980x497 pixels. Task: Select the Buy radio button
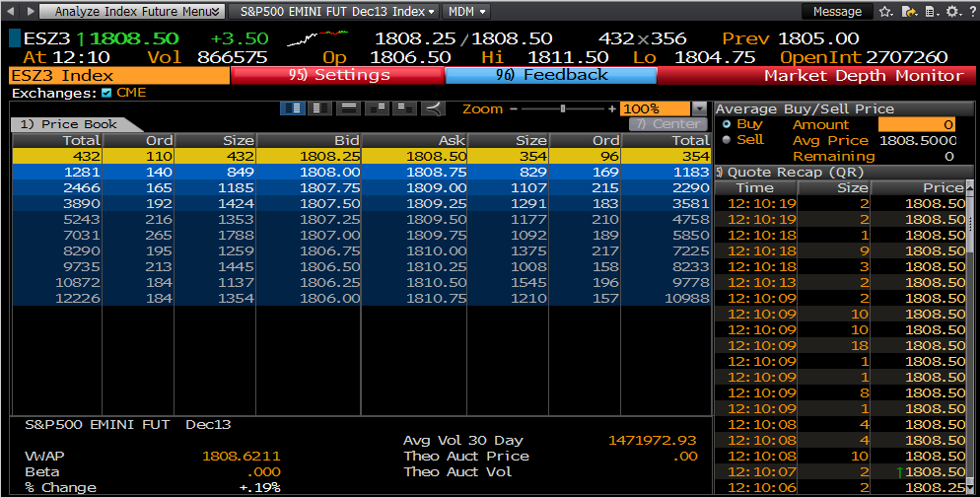pyautogui.click(x=727, y=124)
